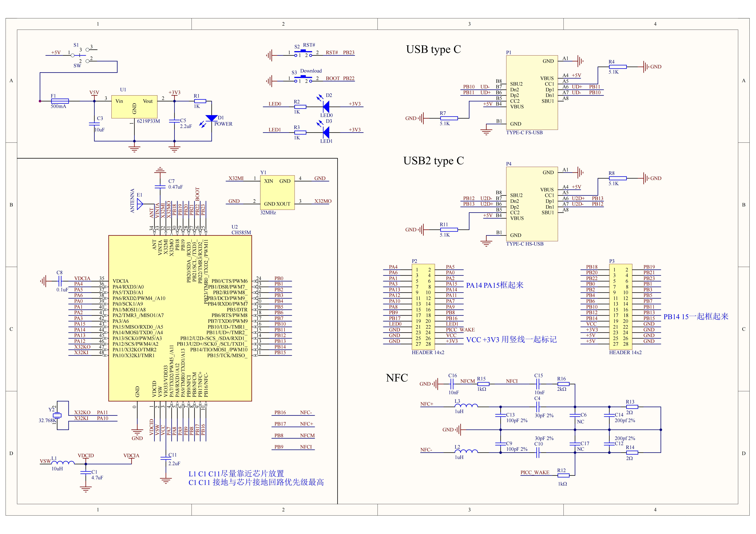Select capacitor C6 NC
Viewport: 756px width, 534px height.
tap(575, 416)
